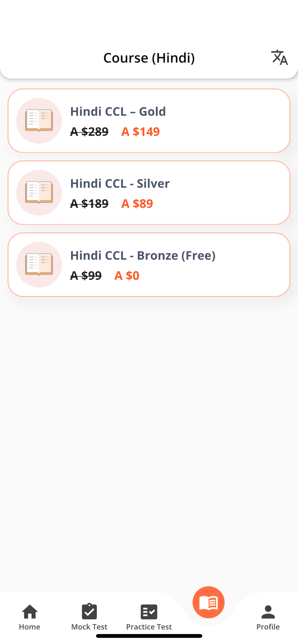The height and width of the screenshot is (644, 298).
Task: Open the Hindi CCL - Bronze (Free) course
Action: pyautogui.click(x=149, y=265)
